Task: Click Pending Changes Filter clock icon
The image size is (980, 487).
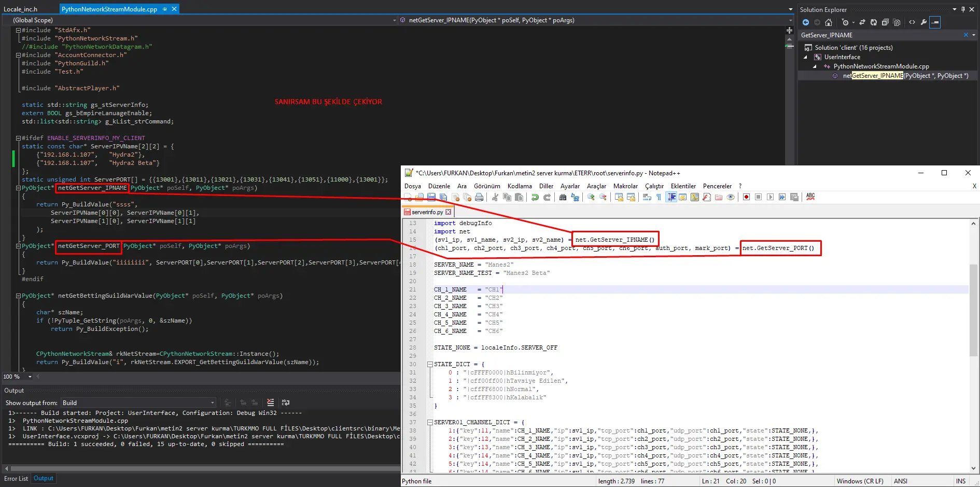Action: 845,22
